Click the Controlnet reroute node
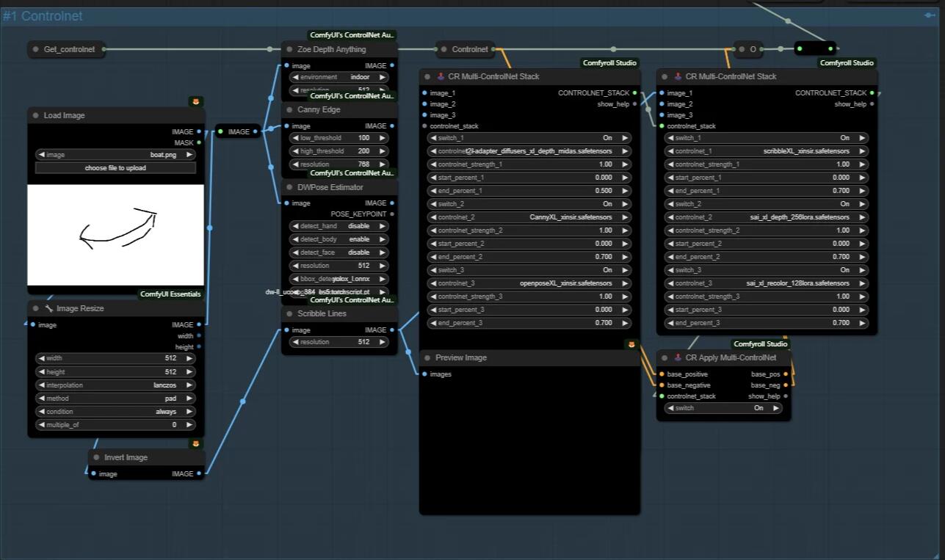Image resolution: width=945 pixels, height=560 pixels. 467,49
